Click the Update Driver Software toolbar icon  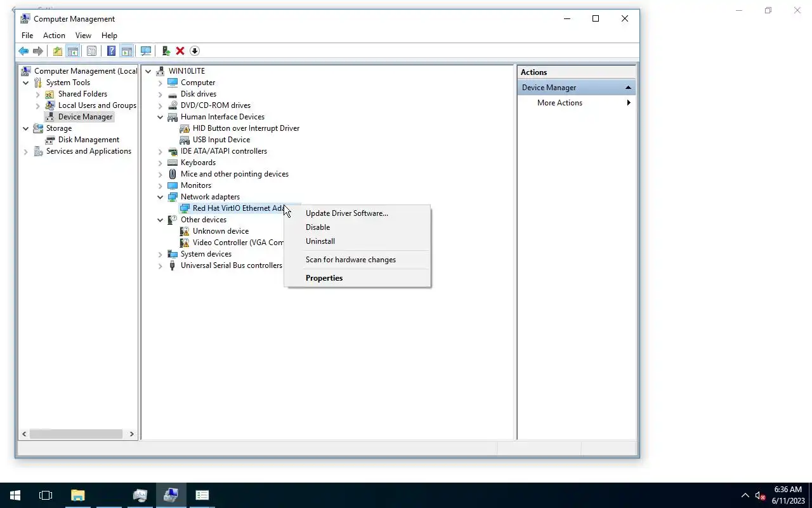tap(166, 51)
